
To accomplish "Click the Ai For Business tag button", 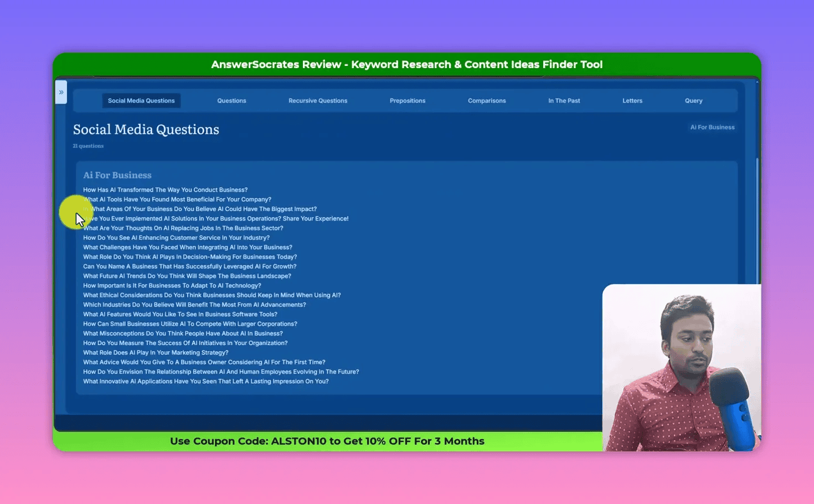I will [712, 127].
